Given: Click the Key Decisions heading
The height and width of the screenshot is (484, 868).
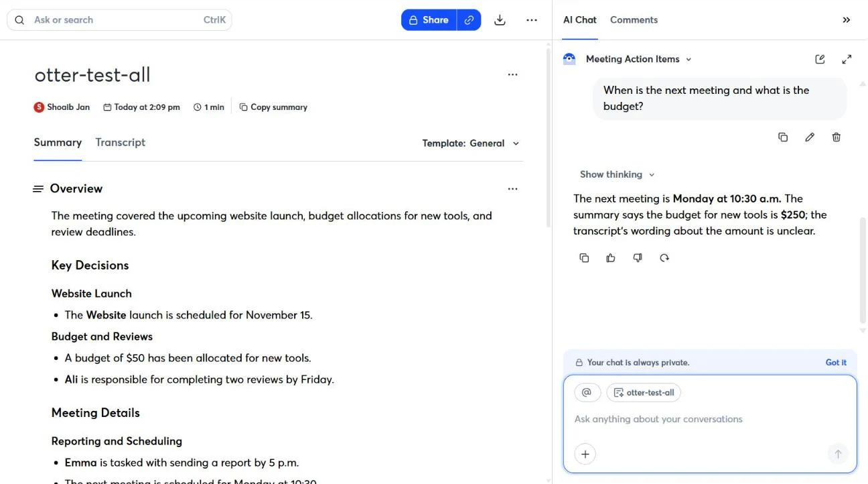Looking at the screenshot, I should 90,265.
